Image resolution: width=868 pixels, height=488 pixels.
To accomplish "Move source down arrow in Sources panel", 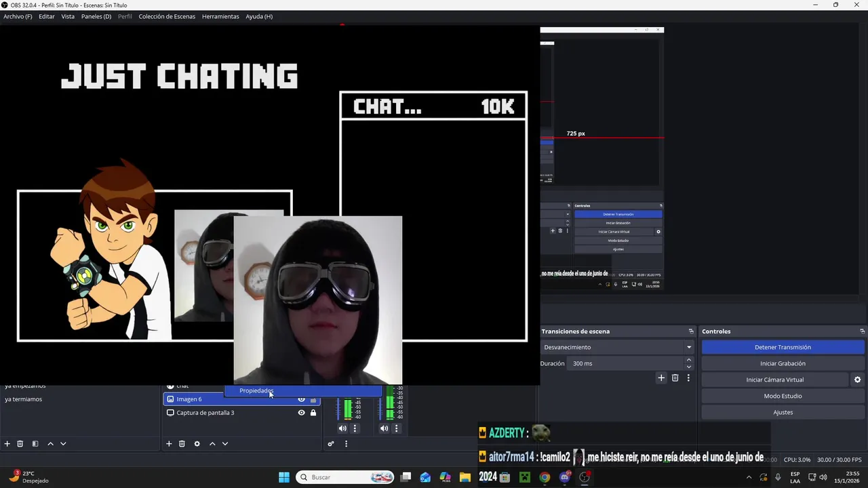I will coord(225,444).
